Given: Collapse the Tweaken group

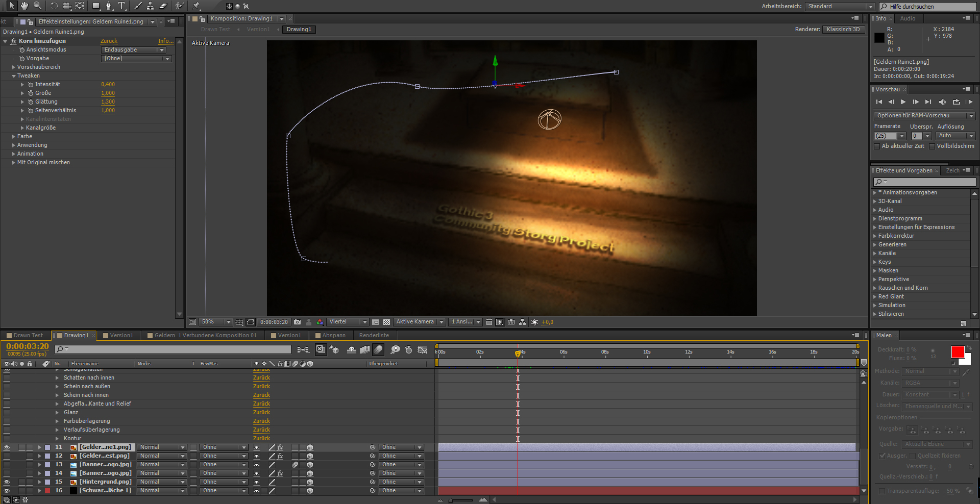Looking at the screenshot, I should [14, 76].
